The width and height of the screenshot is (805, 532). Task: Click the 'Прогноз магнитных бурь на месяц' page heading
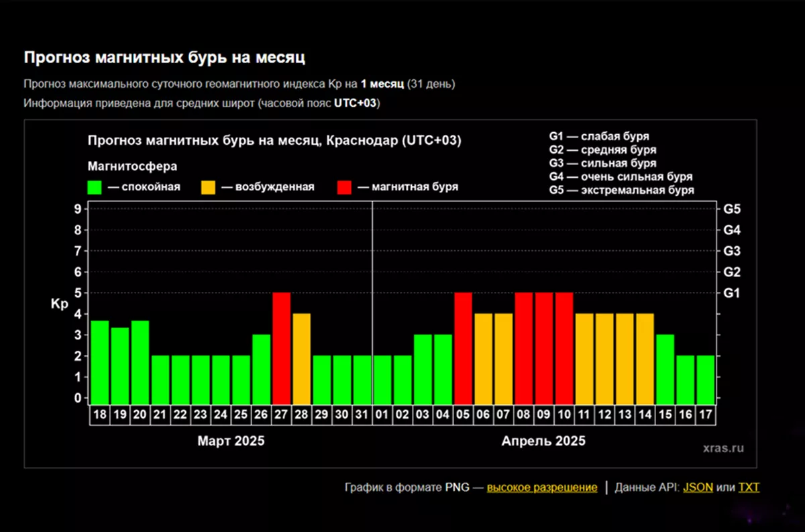point(164,58)
